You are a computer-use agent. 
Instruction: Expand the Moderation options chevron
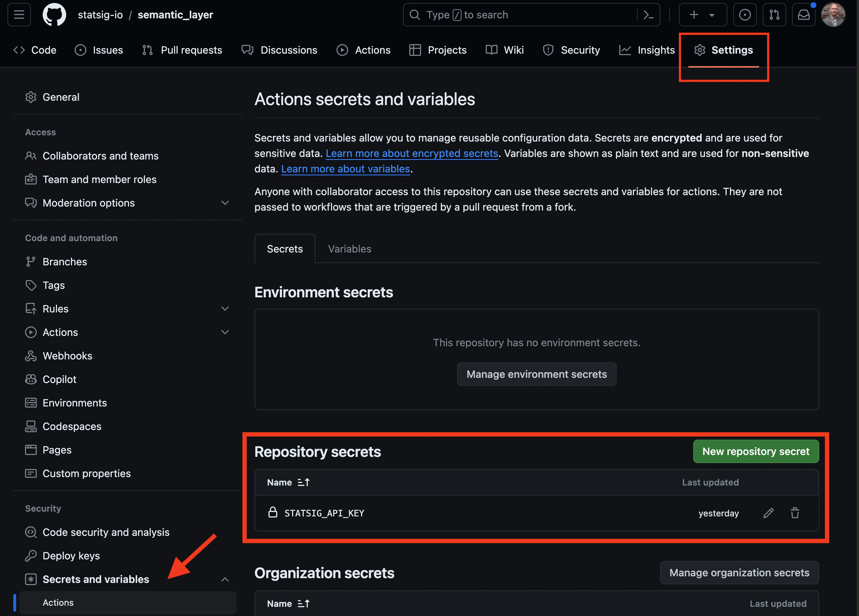pyautogui.click(x=225, y=203)
